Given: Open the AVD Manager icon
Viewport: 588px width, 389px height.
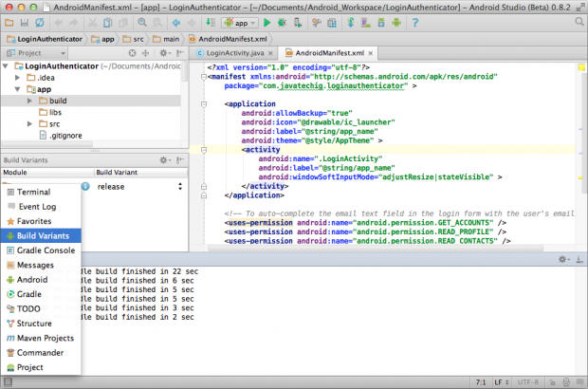Looking at the screenshot, I should [366, 23].
